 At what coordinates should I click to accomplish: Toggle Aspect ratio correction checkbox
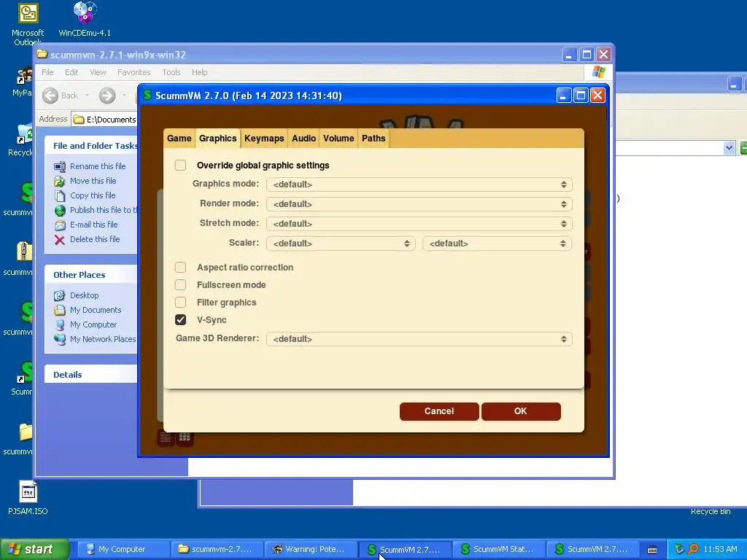[181, 267]
